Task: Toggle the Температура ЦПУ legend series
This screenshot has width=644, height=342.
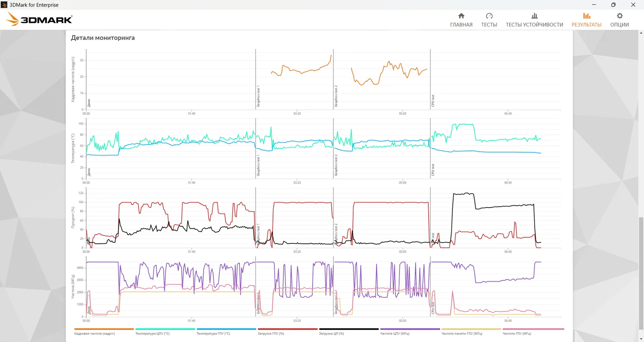Action: (165, 332)
